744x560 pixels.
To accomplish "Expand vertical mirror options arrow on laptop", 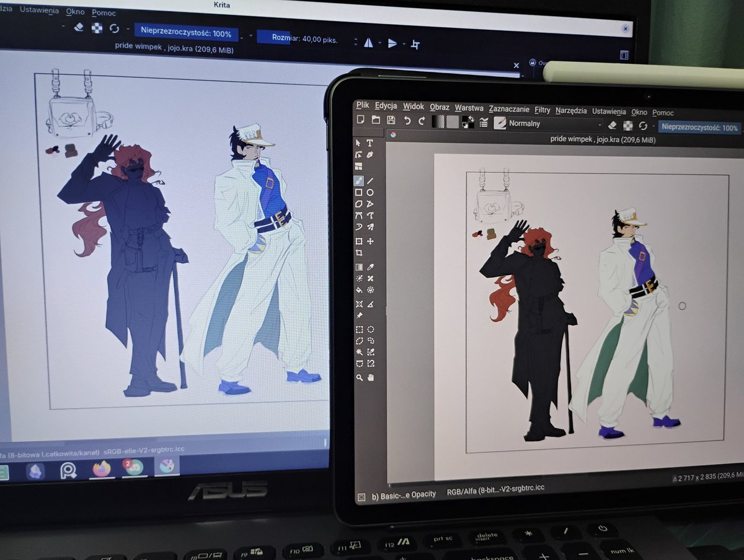I will pos(403,44).
